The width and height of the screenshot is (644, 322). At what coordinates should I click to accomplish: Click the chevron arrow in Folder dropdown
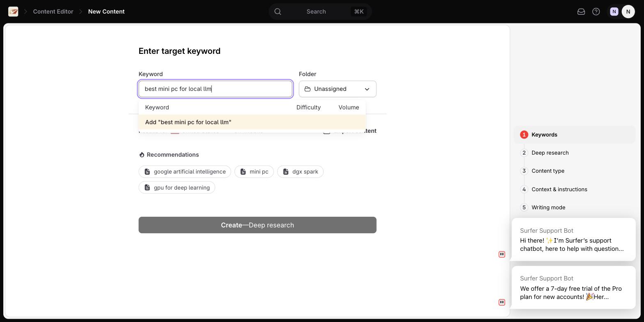(367, 89)
